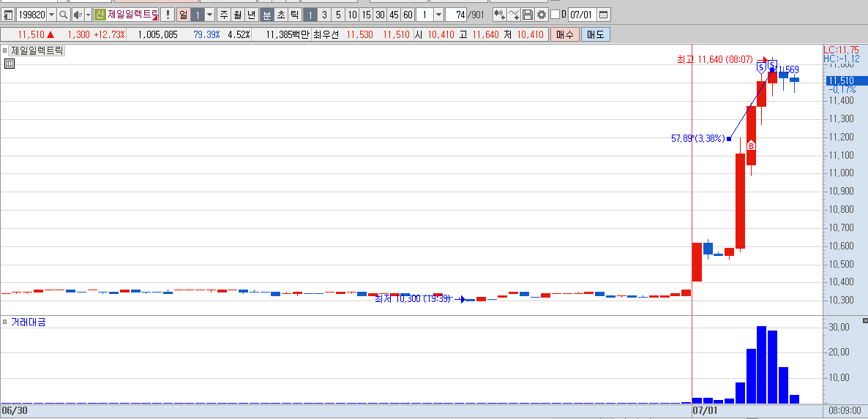Open chart settings gear icon

click(x=542, y=15)
